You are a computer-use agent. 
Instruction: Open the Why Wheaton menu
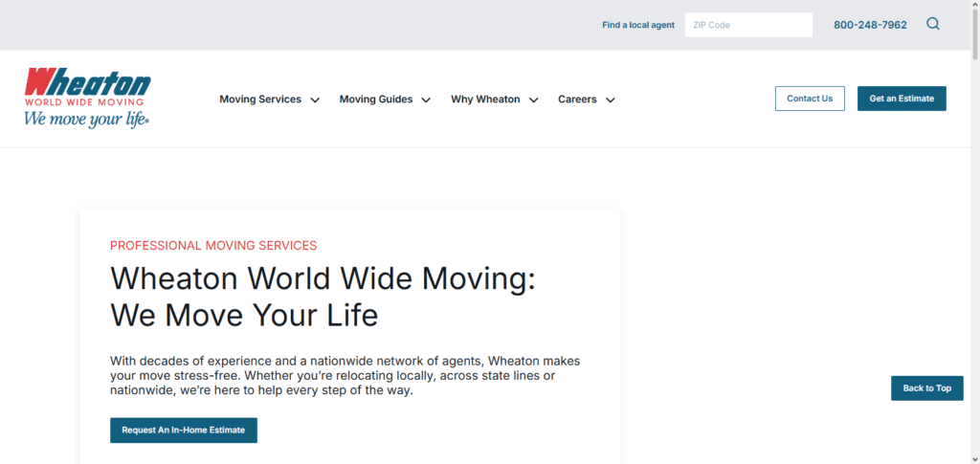pos(485,99)
